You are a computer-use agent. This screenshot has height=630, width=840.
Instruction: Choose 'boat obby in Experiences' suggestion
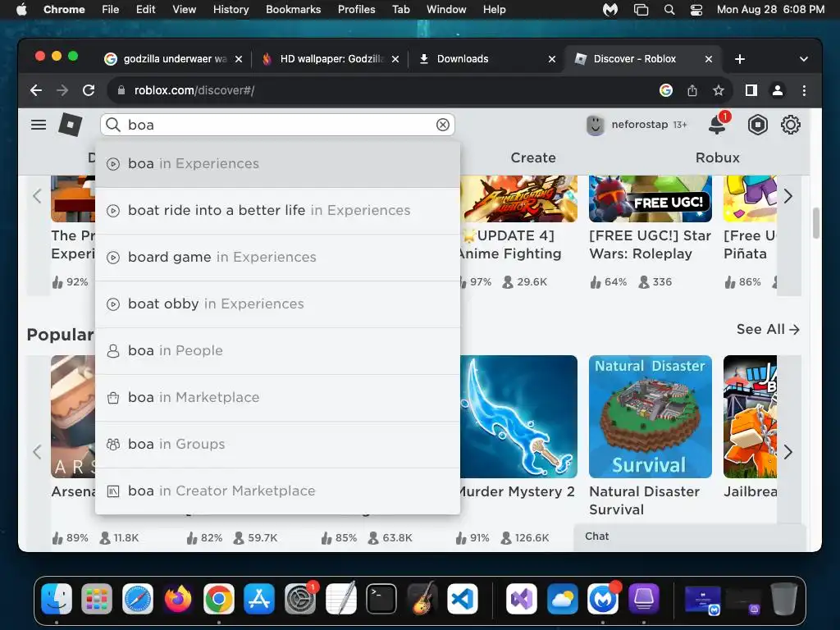(x=277, y=304)
